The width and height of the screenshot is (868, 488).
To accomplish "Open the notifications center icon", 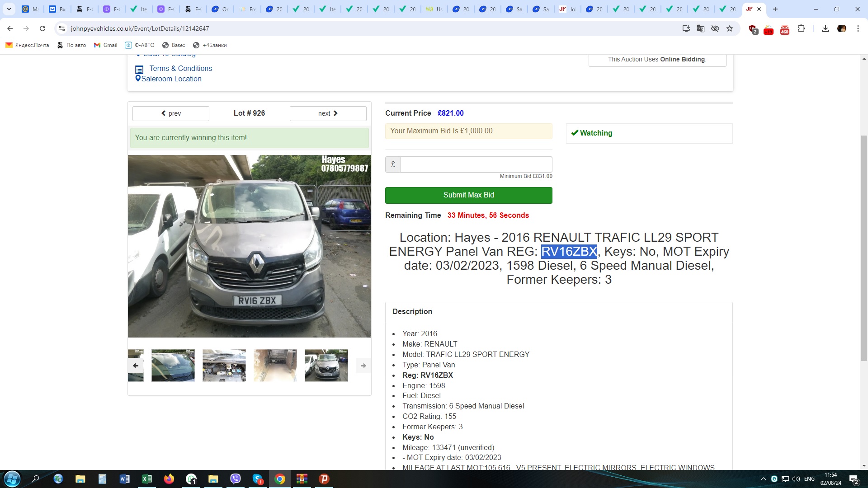I will click(854, 479).
